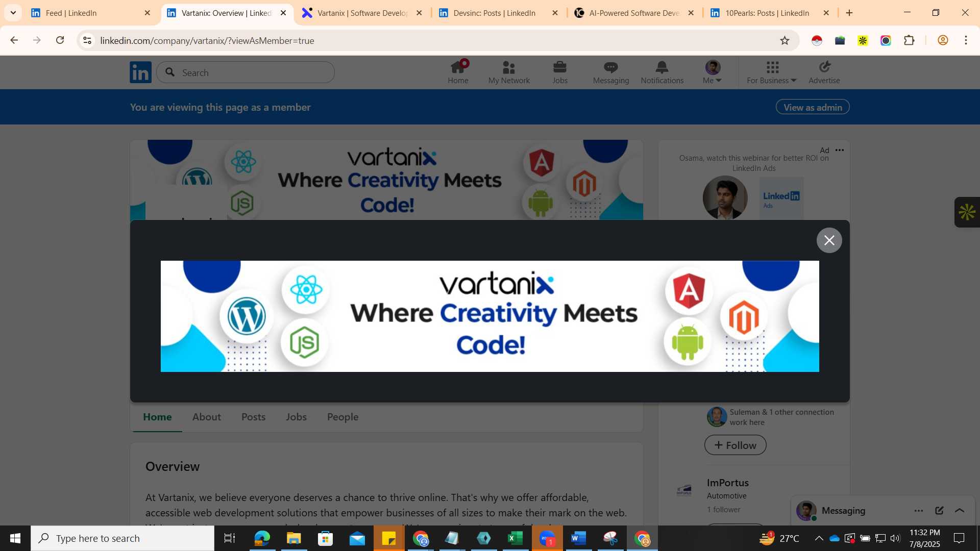Switch to People tab
This screenshot has width=980, height=551.
[x=342, y=417]
